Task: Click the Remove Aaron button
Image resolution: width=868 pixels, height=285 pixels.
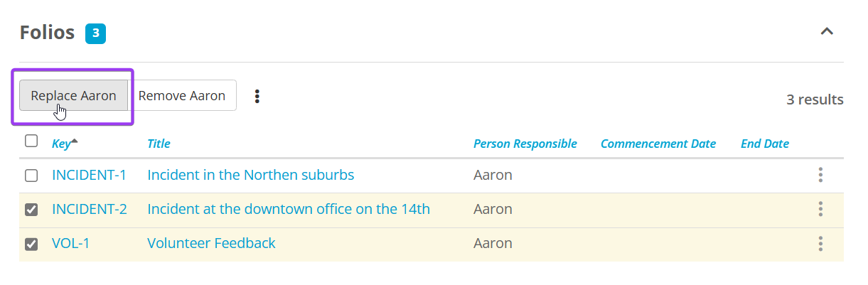Action: pyautogui.click(x=182, y=96)
